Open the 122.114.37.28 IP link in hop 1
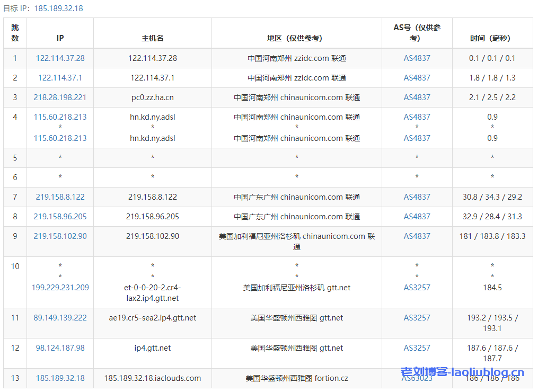 60,58
